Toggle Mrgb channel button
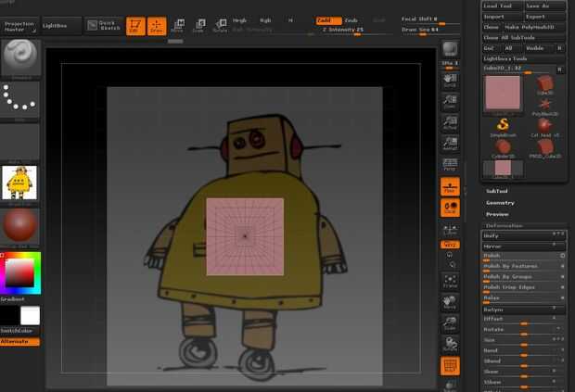Image resolution: width=575 pixels, height=392 pixels. [239, 20]
